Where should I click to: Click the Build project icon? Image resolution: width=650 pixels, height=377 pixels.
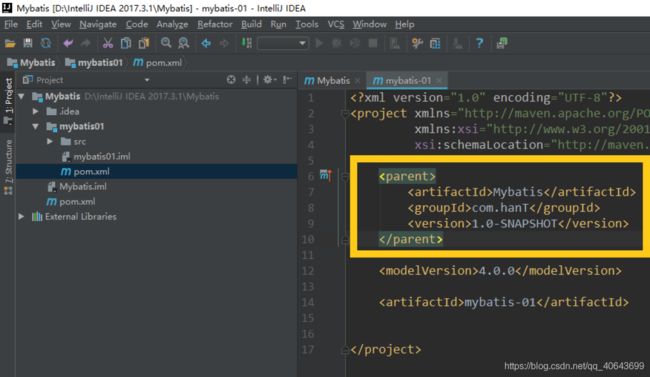click(247, 43)
